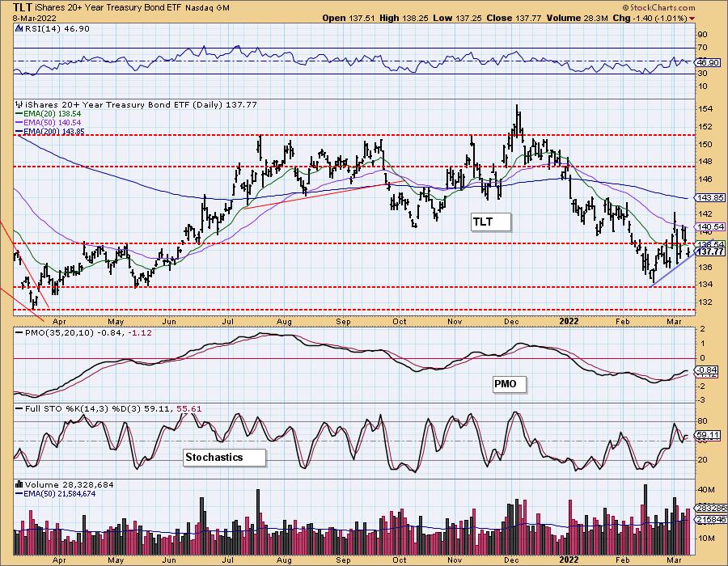Click the volume bars icon beside Volume 28,328,684
The height and width of the screenshot is (566, 728).
19,484
